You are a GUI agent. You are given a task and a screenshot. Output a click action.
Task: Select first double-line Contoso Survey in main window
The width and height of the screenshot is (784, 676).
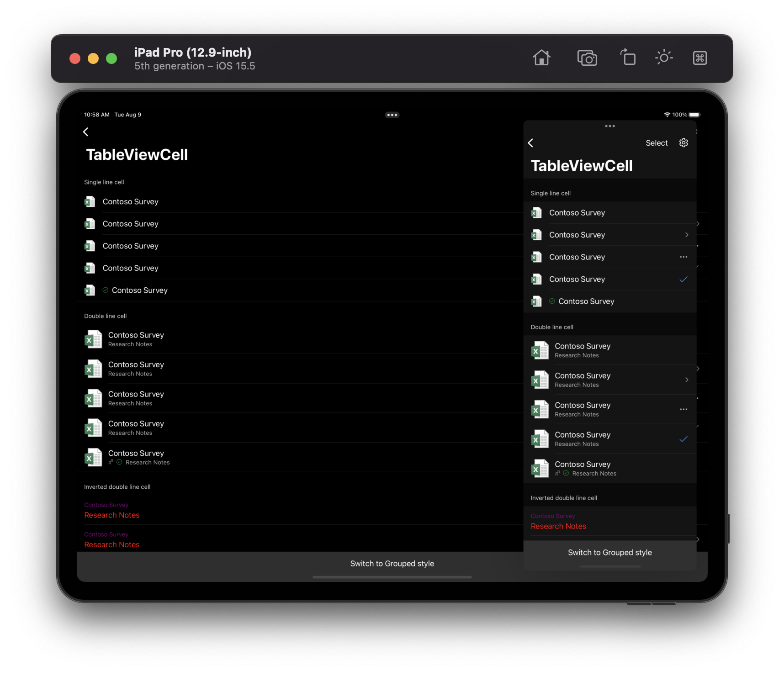[x=300, y=339]
